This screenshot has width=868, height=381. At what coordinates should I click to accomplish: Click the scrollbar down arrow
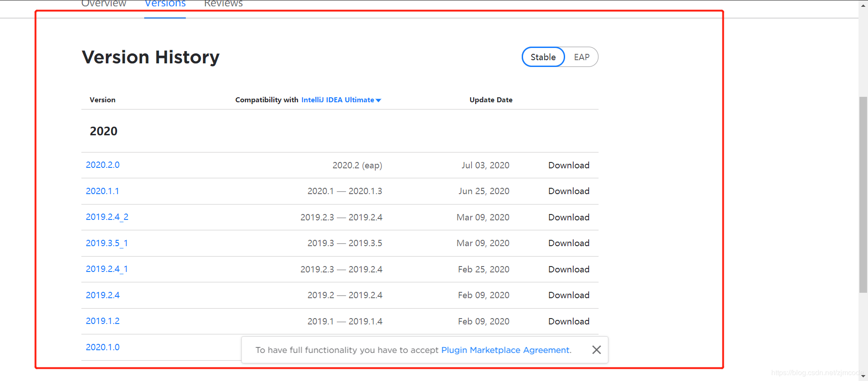[863, 376]
